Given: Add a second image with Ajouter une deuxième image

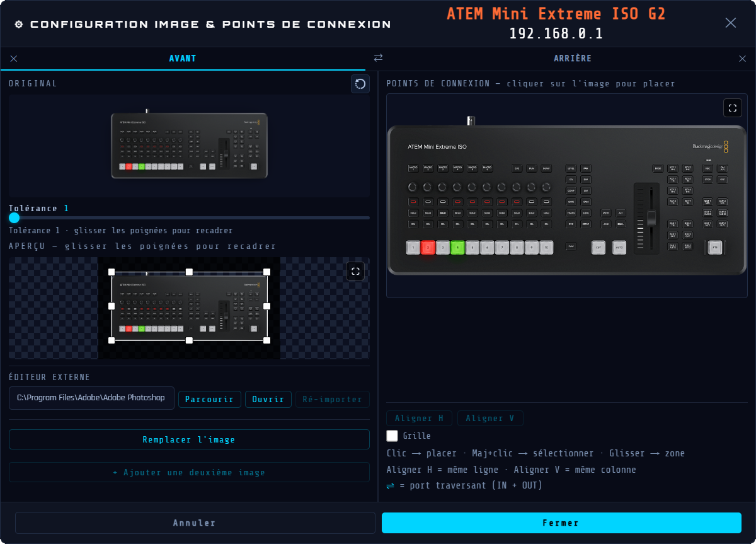Looking at the screenshot, I should coord(189,472).
